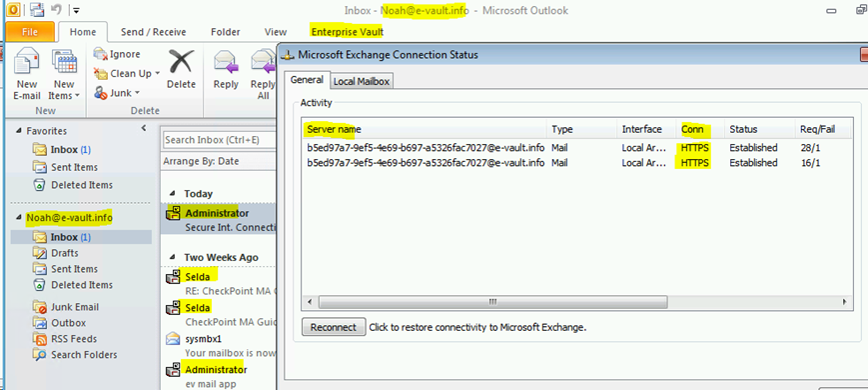The height and width of the screenshot is (390, 868).
Task: Select General tab in Connection Status dialog
Action: coord(308,80)
